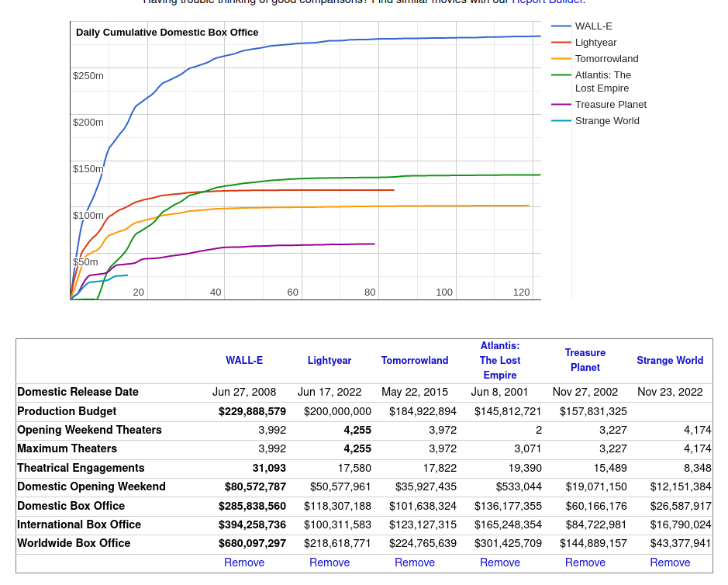
Task: Click the $50m y-axis label
Action: [85, 261]
